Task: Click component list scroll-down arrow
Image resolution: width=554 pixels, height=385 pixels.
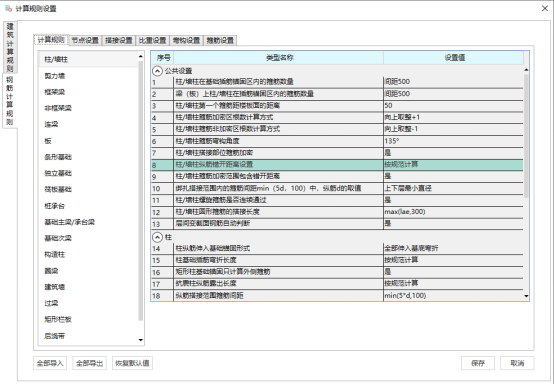Action: tap(141, 340)
